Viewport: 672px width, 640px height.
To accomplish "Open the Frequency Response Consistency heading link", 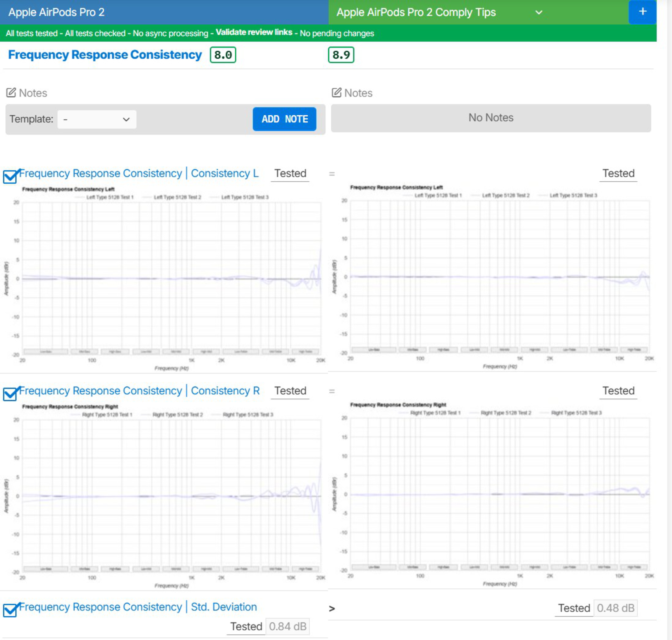I will pos(105,55).
